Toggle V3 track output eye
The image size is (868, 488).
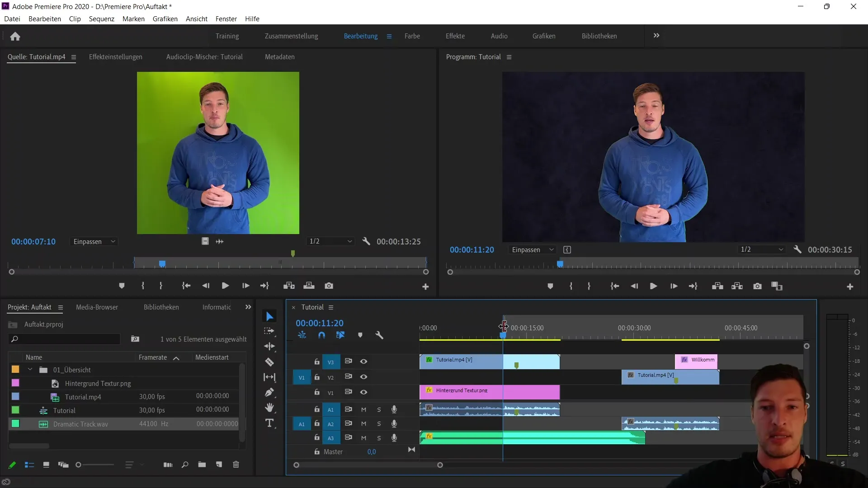pyautogui.click(x=363, y=361)
